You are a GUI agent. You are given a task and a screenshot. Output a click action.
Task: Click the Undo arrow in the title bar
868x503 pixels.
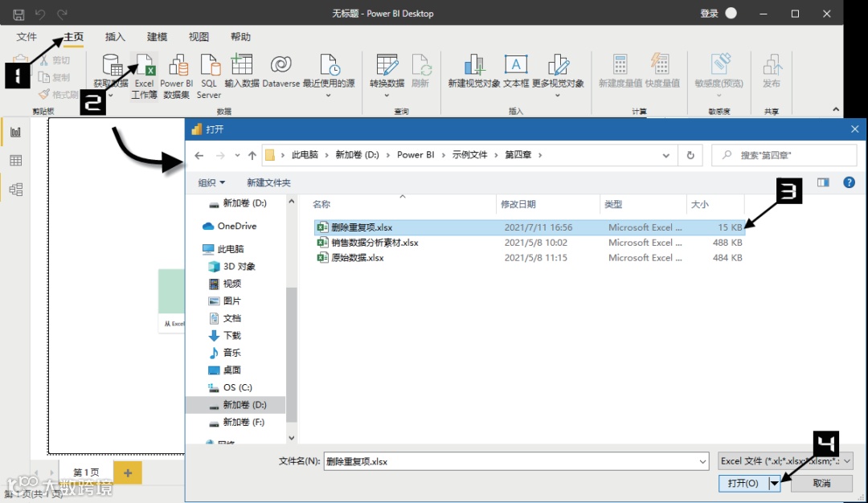40,14
